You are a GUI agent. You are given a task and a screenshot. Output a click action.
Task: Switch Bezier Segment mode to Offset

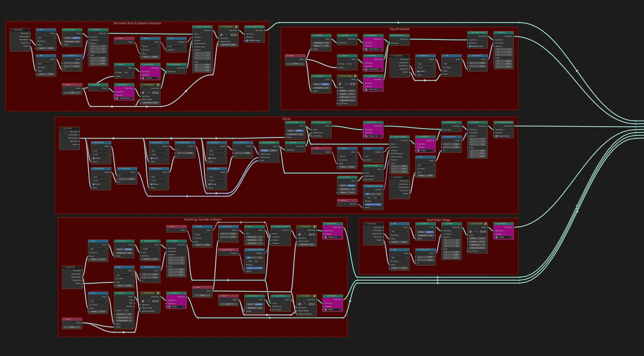(273, 151)
